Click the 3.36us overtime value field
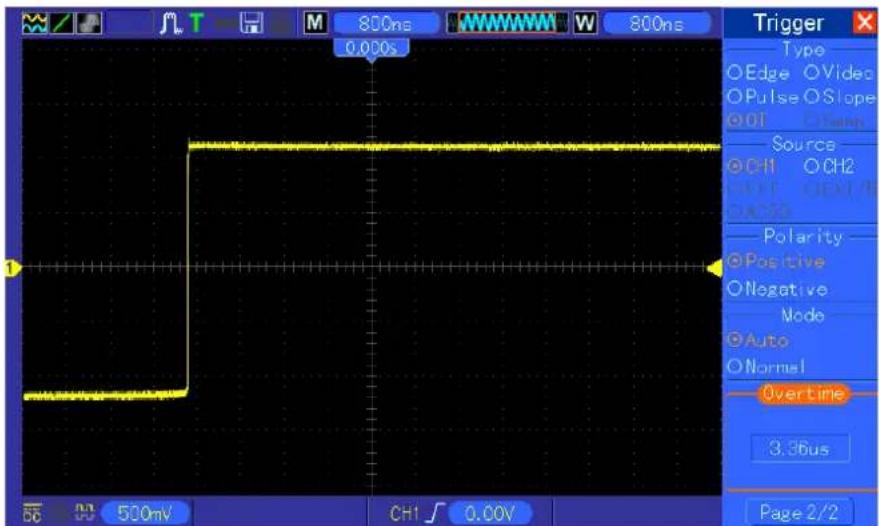The height and width of the screenshot is (526, 879). (800, 448)
